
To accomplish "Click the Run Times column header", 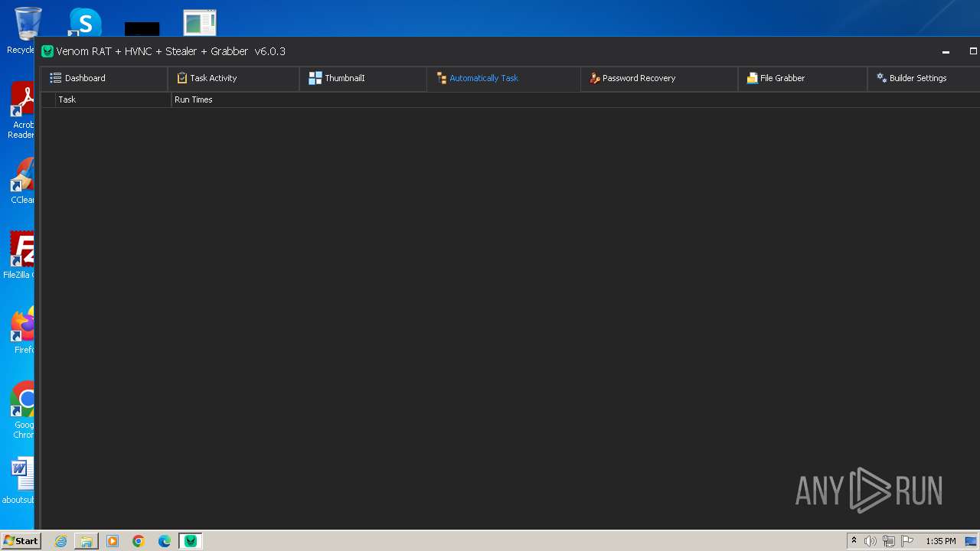I will (576, 99).
